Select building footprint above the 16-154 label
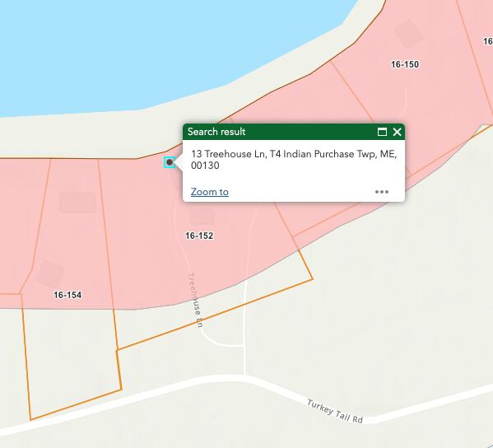The width and height of the screenshot is (493, 448). [49, 273]
